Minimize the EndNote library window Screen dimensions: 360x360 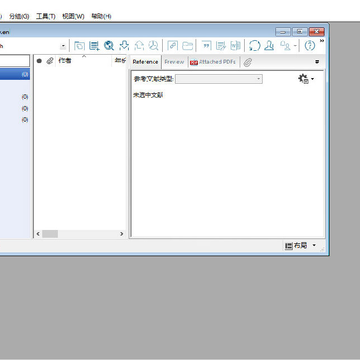283,32
